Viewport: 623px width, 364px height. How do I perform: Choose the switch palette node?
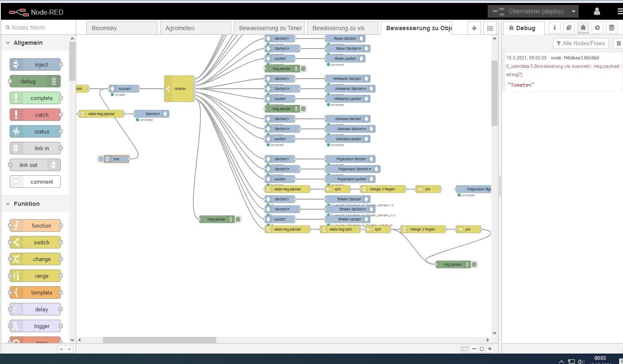pyautogui.click(x=35, y=242)
